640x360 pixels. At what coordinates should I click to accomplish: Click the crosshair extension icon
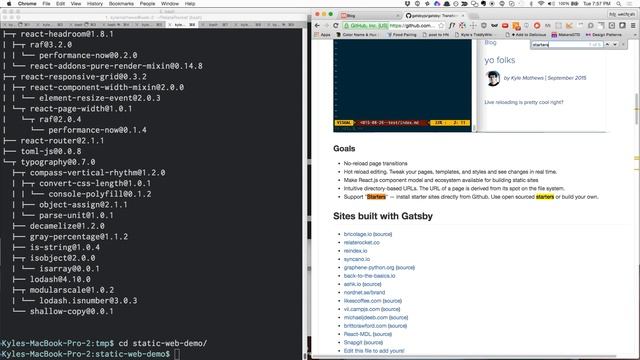click(473, 25)
